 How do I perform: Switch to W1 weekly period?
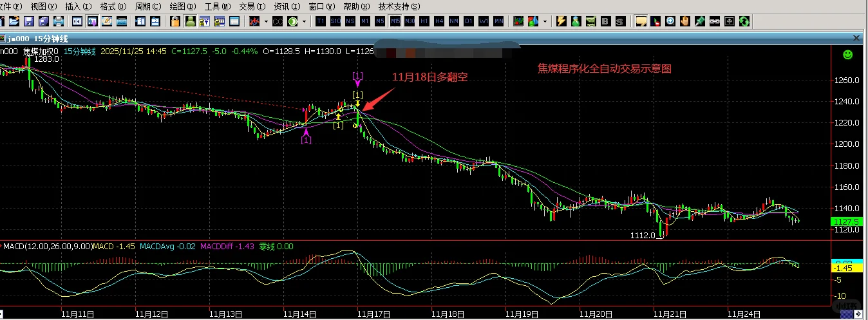click(484, 21)
